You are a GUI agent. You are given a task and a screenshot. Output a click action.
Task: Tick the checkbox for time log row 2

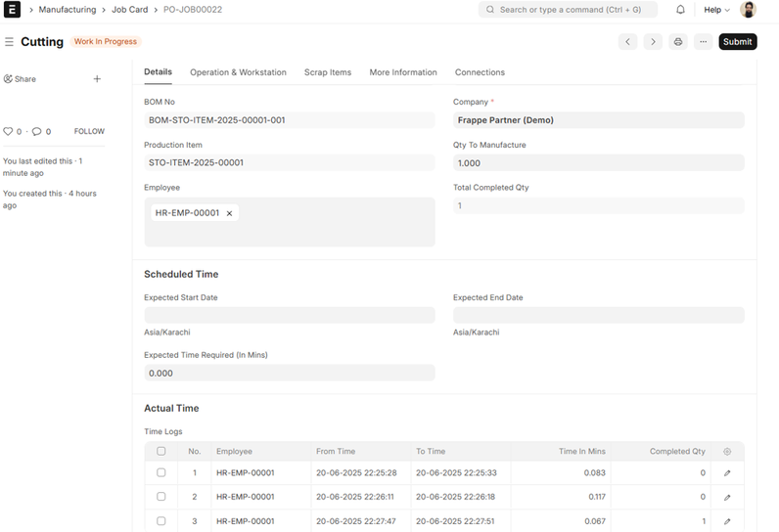(x=161, y=497)
